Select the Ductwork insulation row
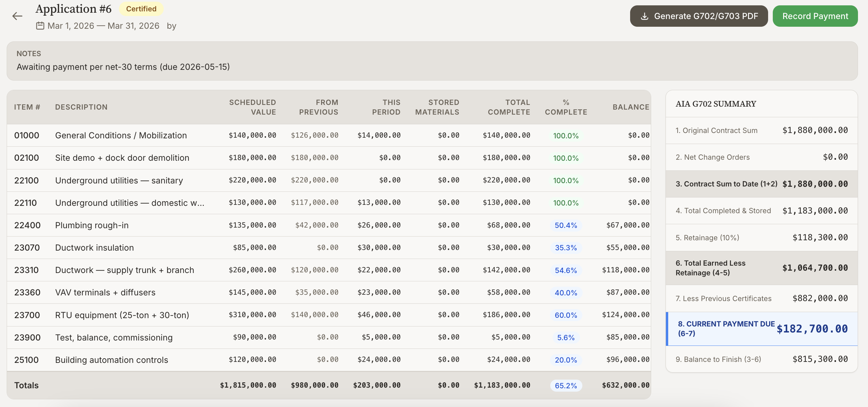Image resolution: width=868 pixels, height=407 pixels. [328, 248]
